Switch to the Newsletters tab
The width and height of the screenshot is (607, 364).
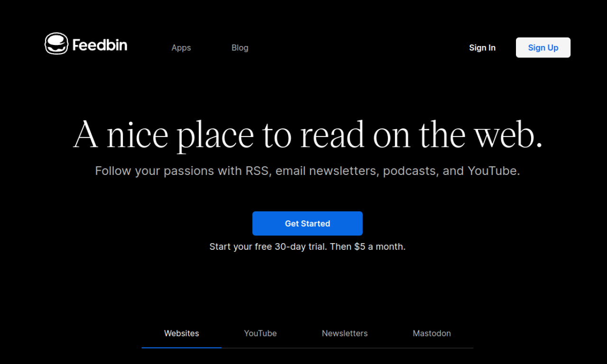[345, 333]
